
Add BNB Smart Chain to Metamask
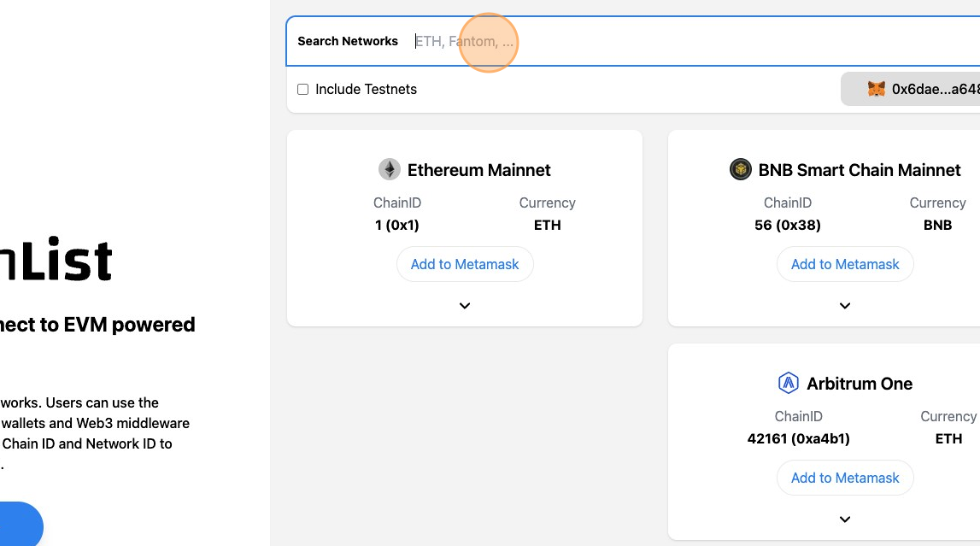coord(845,264)
